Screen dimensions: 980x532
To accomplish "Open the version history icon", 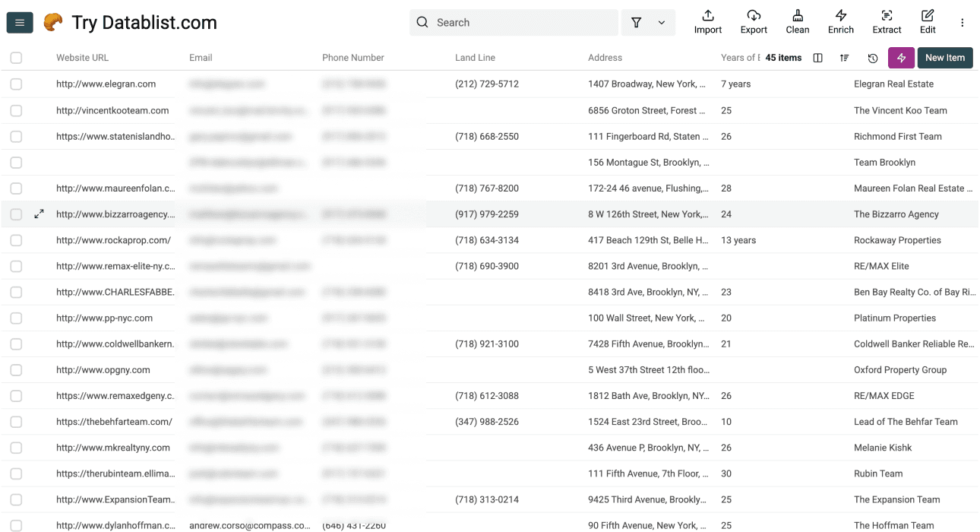I will click(x=872, y=58).
